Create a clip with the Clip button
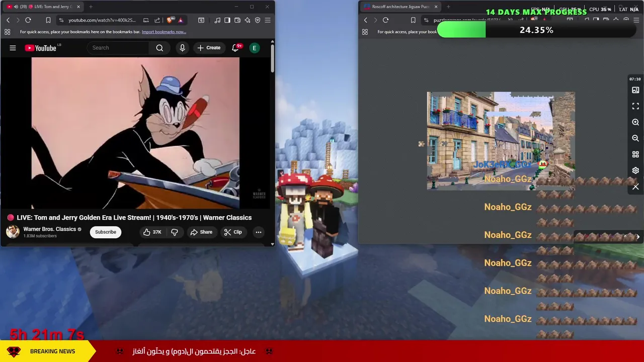644x362 pixels. (x=233, y=232)
